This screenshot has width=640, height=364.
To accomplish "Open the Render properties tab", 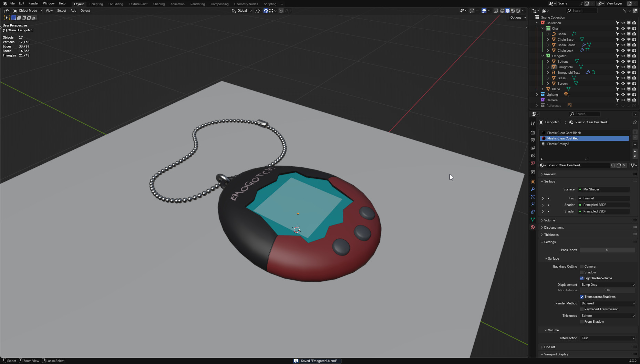I will tap(533, 133).
